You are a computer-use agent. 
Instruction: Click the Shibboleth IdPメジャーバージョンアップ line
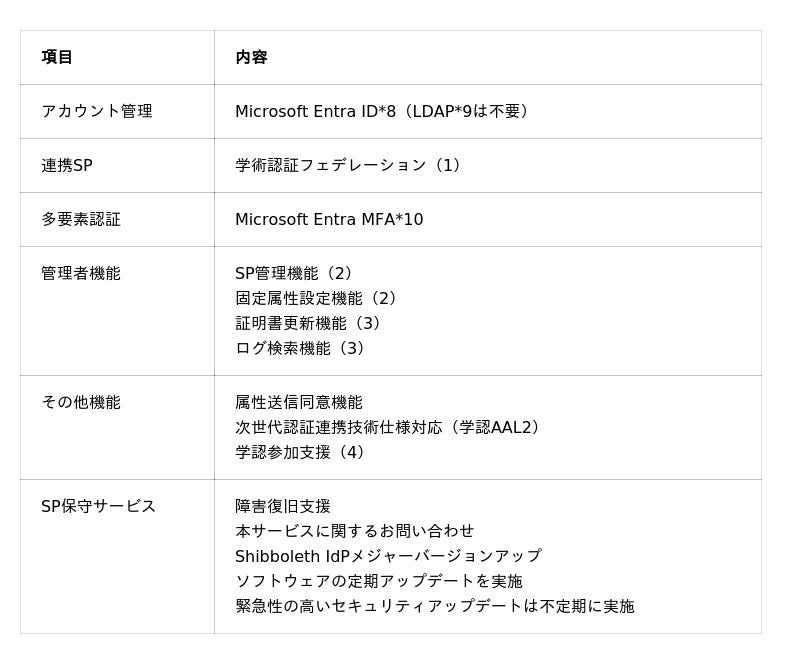(x=388, y=556)
